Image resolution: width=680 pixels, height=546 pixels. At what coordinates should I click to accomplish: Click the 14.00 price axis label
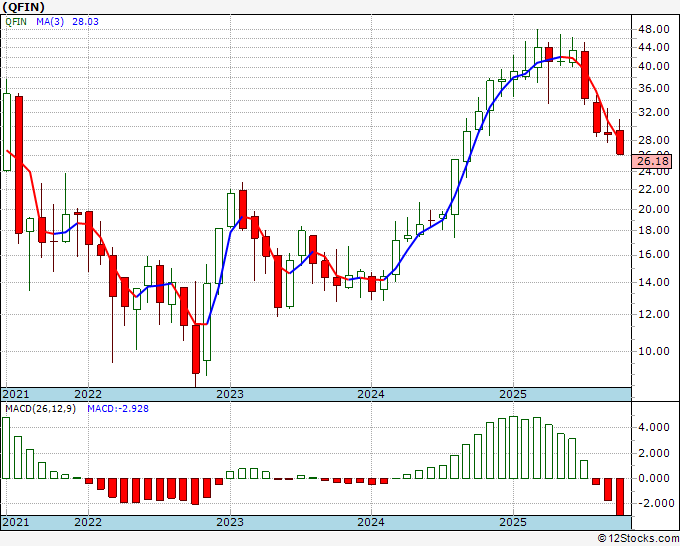654,282
